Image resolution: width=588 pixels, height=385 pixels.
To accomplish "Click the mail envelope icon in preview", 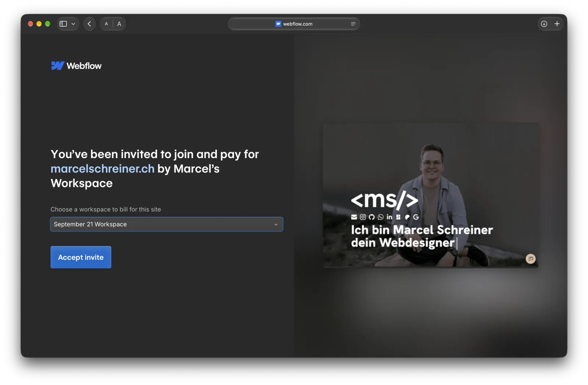I will click(354, 217).
